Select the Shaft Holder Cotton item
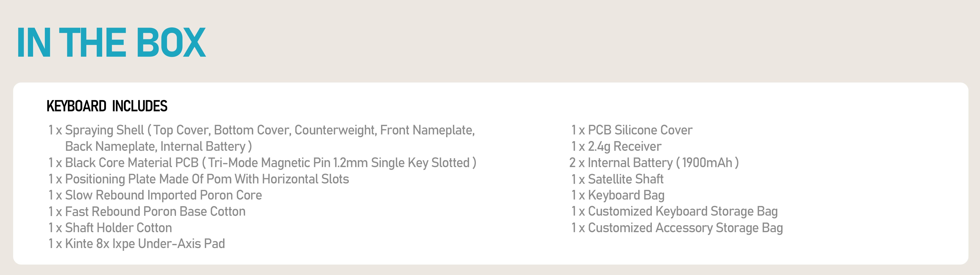The width and height of the screenshot is (980, 275). (110, 228)
